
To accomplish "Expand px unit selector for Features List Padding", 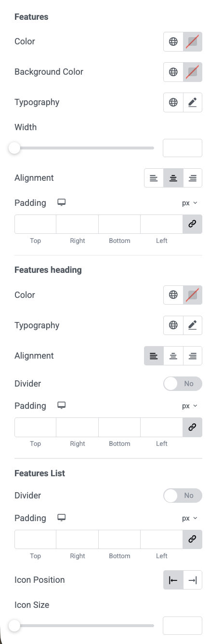I will click(x=190, y=518).
